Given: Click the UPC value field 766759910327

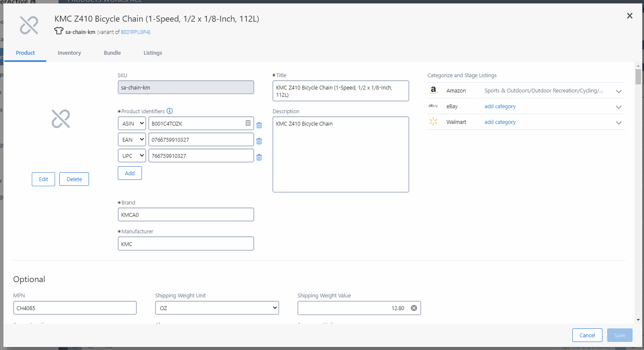Looking at the screenshot, I should [x=201, y=156].
